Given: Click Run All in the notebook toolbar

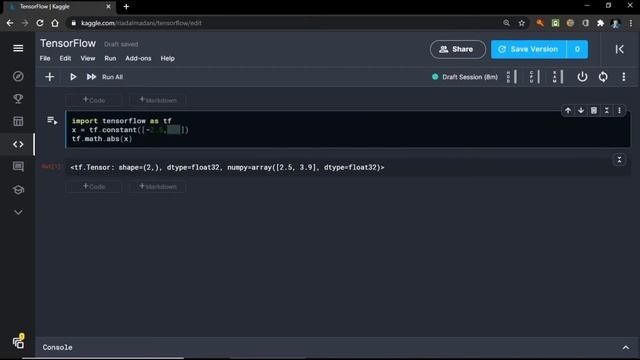Looking at the screenshot, I should click(x=112, y=77).
